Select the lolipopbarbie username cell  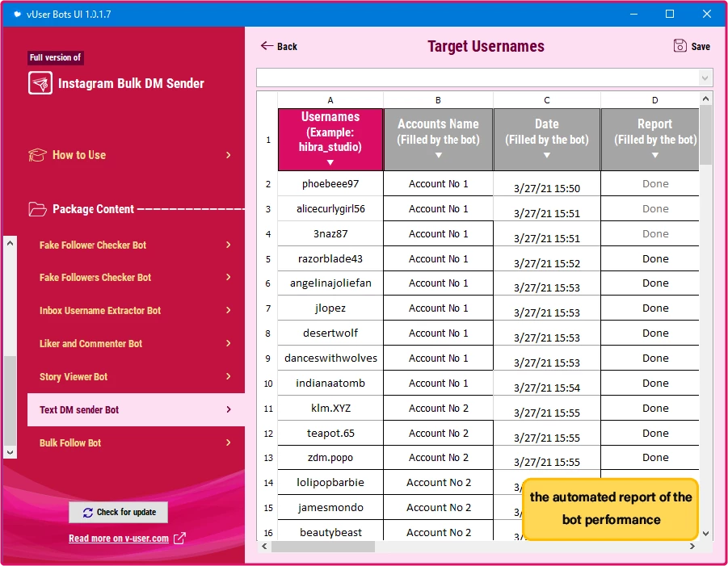tap(330, 483)
